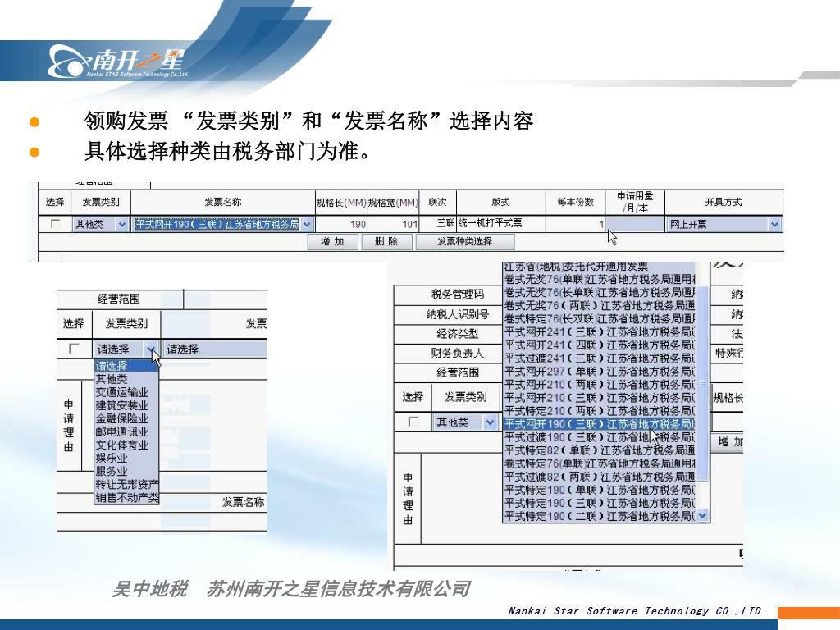Select 平式特定210（两联）in invoice name list
The width and height of the screenshot is (840, 630).
[599, 411]
